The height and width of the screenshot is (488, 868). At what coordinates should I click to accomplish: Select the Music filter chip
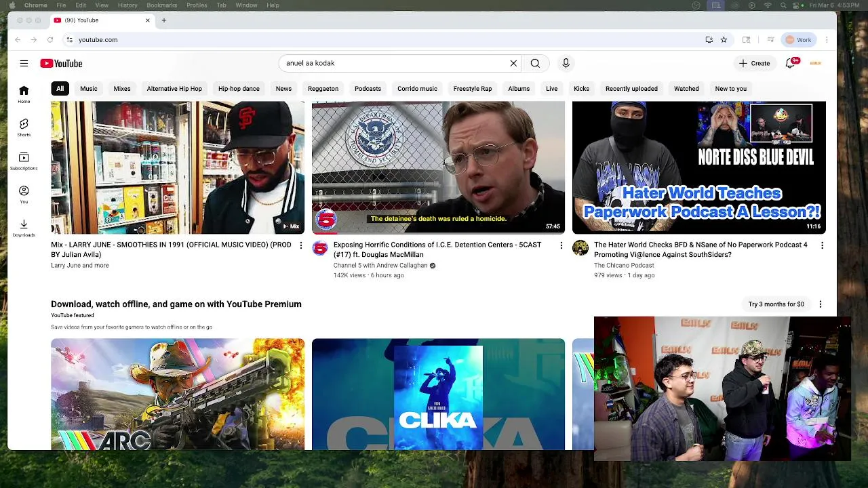pyautogui.click(x=89, y=89)
